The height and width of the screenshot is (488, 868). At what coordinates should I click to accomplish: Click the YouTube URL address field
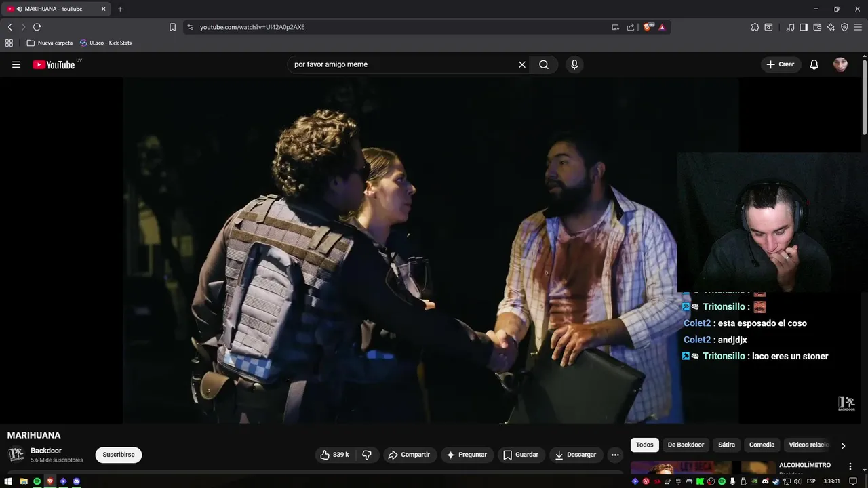pyautogui.click(x=400, y=27)
